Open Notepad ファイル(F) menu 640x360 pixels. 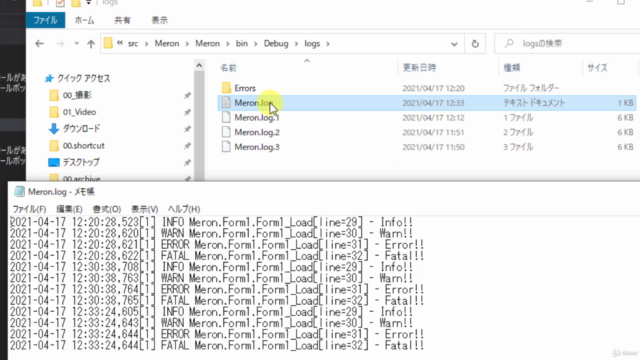pyautogui.click(x=29, y=209)
